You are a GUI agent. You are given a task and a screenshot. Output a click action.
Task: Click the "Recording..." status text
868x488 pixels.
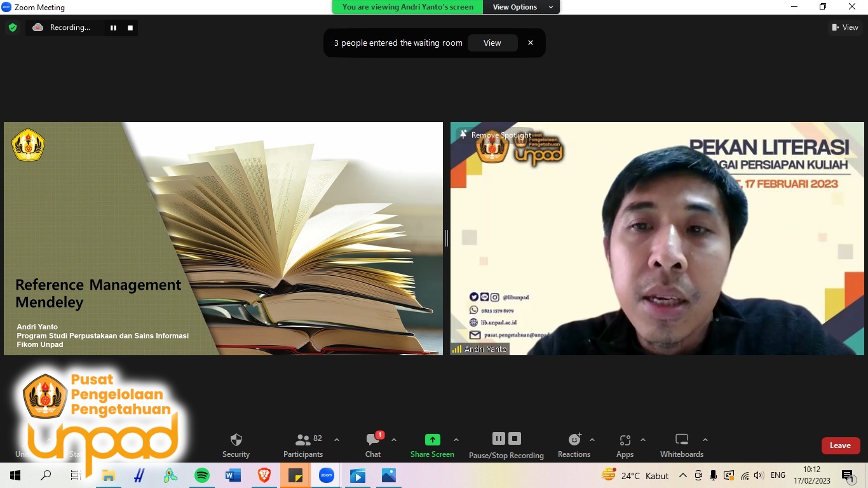pyautogui.click(x=70, y=27)
